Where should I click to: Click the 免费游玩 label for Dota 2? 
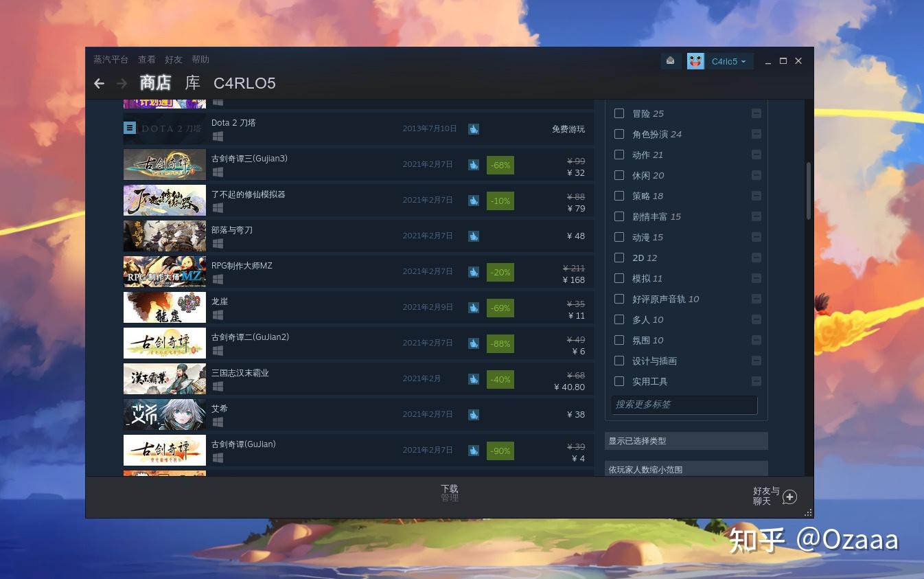[x=568, y=129]
